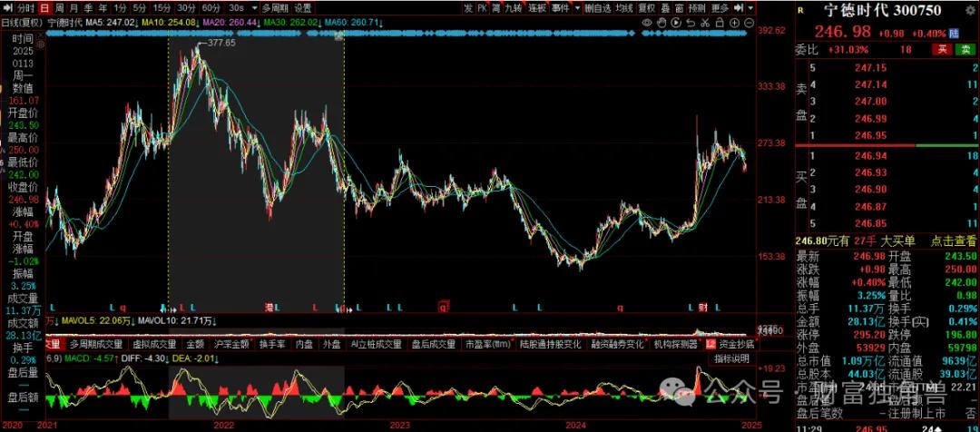
Task: Select the 周 weekly period tab
Action: [x=59, y=8]
